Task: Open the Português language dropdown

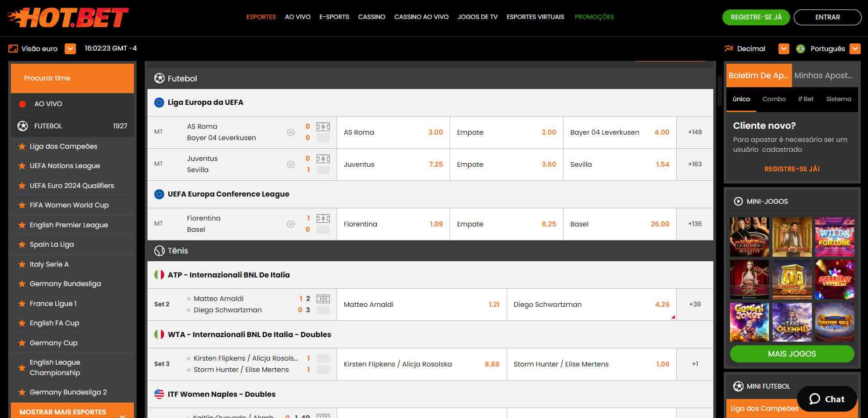Action: (855, 48)
